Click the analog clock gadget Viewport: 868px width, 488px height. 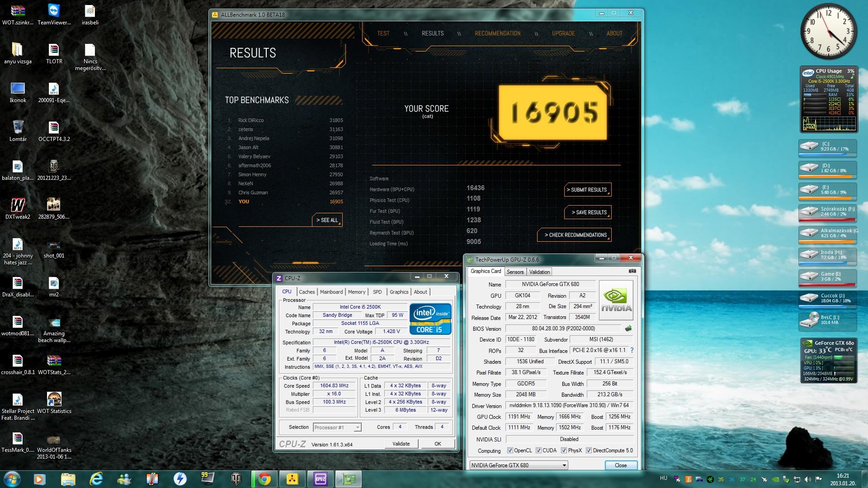[828, 32]
